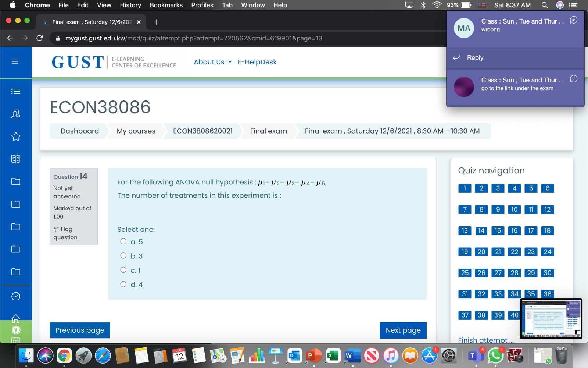Launch Siri from the dock
This screenshot has height=368, width=588.
tap(45, 355)
